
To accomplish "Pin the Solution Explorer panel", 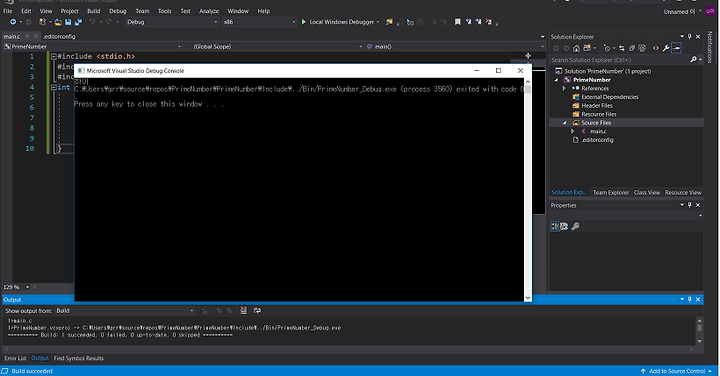I will point(690,36).
